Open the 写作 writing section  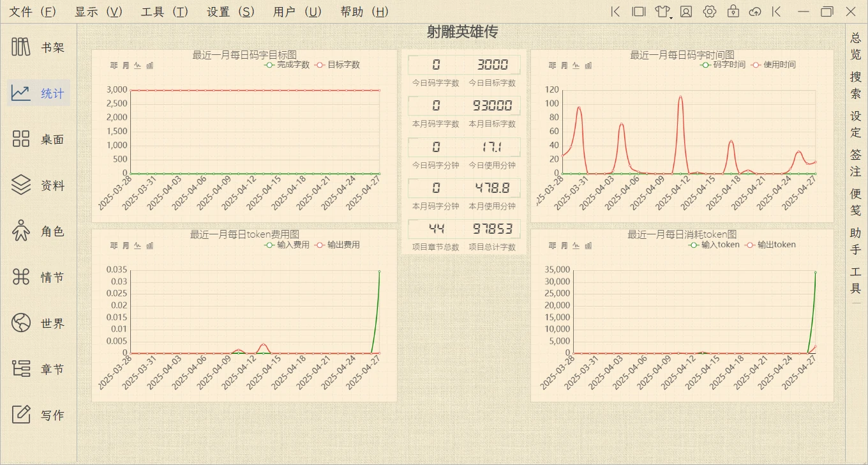[38, 415]
